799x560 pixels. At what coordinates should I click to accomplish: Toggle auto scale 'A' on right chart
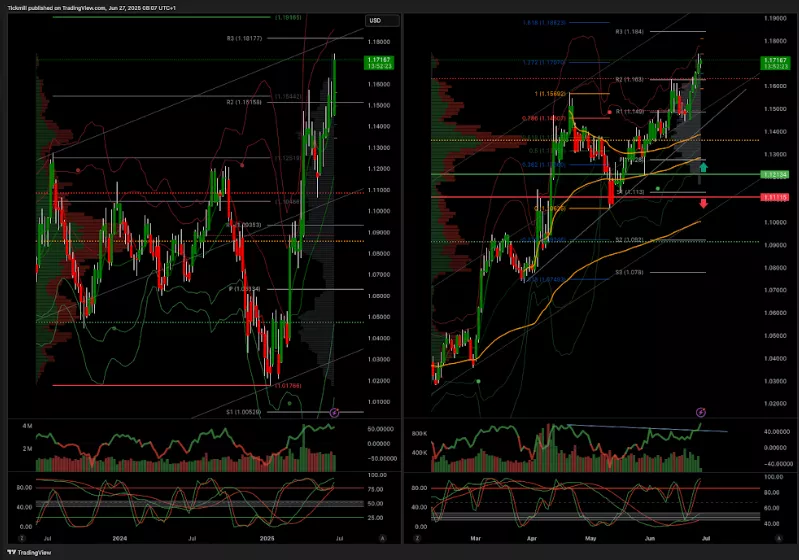(780, 537)
